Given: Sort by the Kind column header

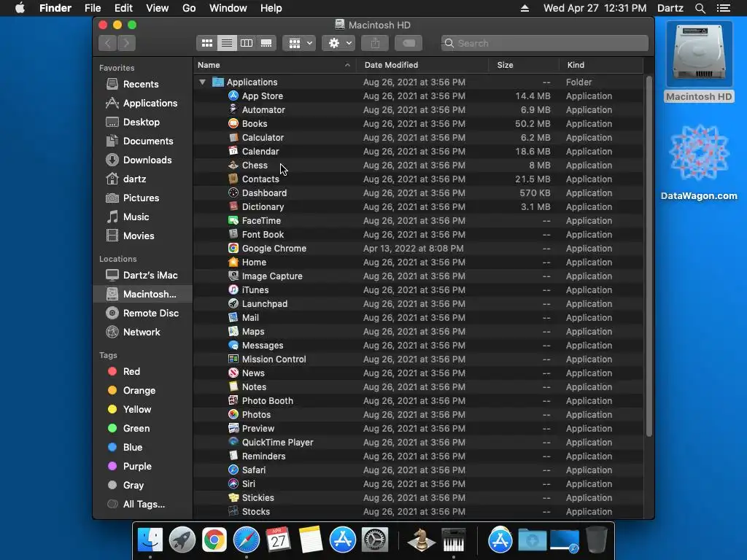Looking at the screenshot, I should click(601, 65).
